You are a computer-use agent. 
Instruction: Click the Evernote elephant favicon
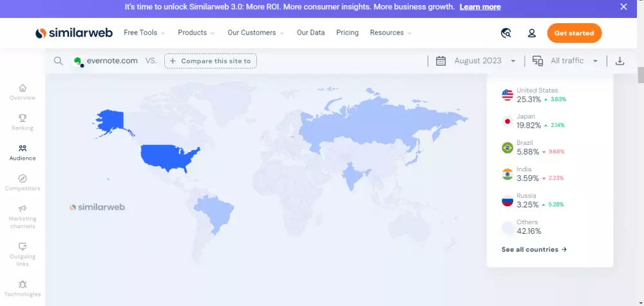(x=78, y=61)
